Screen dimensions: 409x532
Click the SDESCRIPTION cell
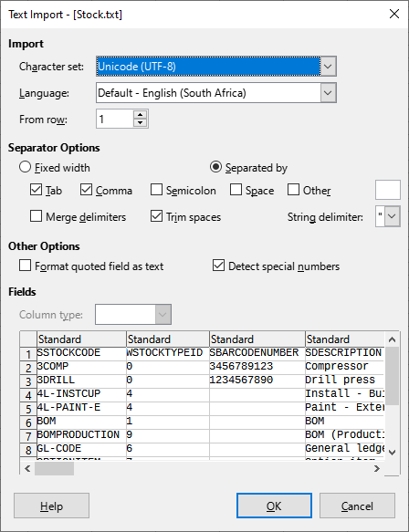(x=344, y=353)
